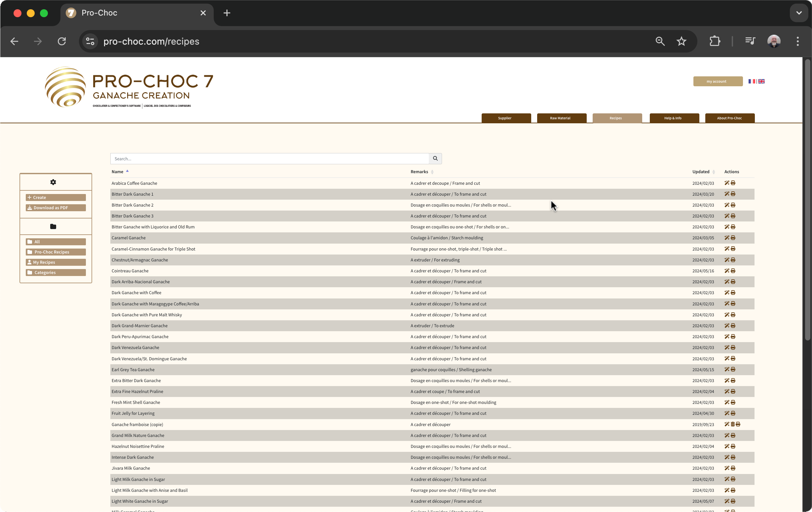Open the Help & Info tab
Viewport: 812px width, 512px height.
pos(673,118)
